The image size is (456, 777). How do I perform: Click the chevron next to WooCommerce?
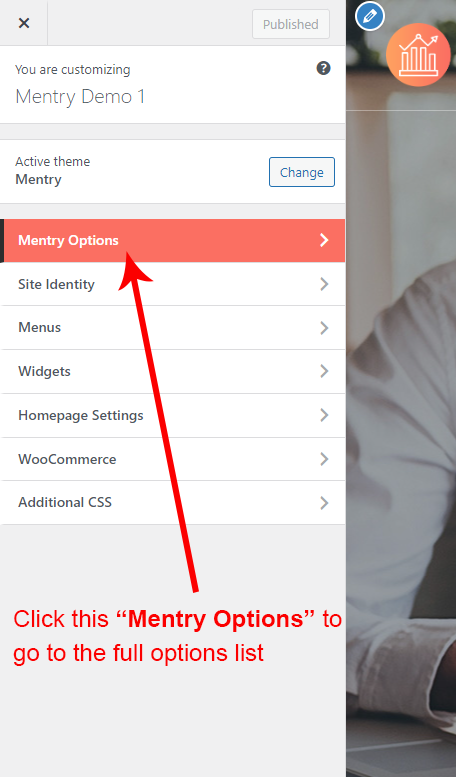324,459
